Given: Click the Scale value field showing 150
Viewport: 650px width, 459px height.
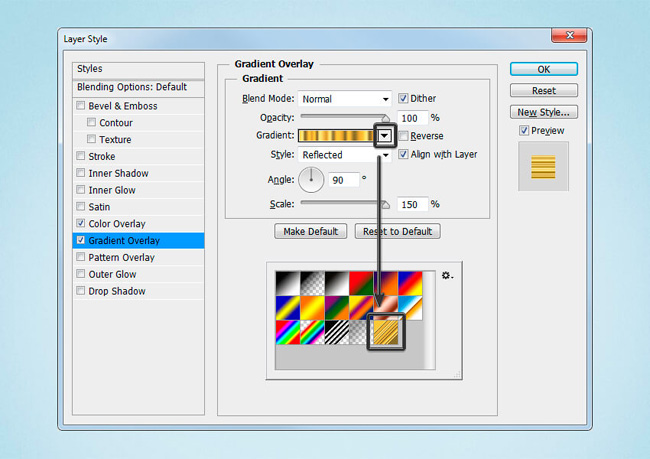Looking at the screenshot, I should pos(412,204).
